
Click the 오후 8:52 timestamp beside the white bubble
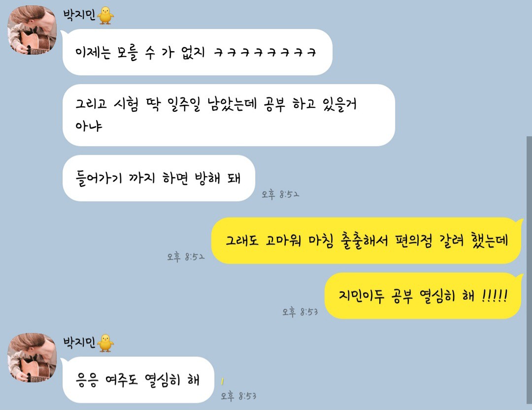coord(280,194)
